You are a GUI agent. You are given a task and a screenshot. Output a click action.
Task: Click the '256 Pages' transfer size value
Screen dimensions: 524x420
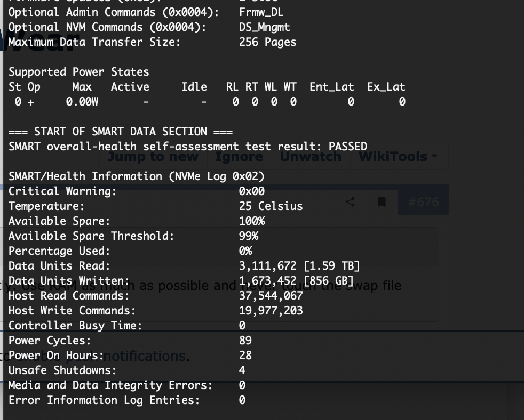click(x=267, y=42)
